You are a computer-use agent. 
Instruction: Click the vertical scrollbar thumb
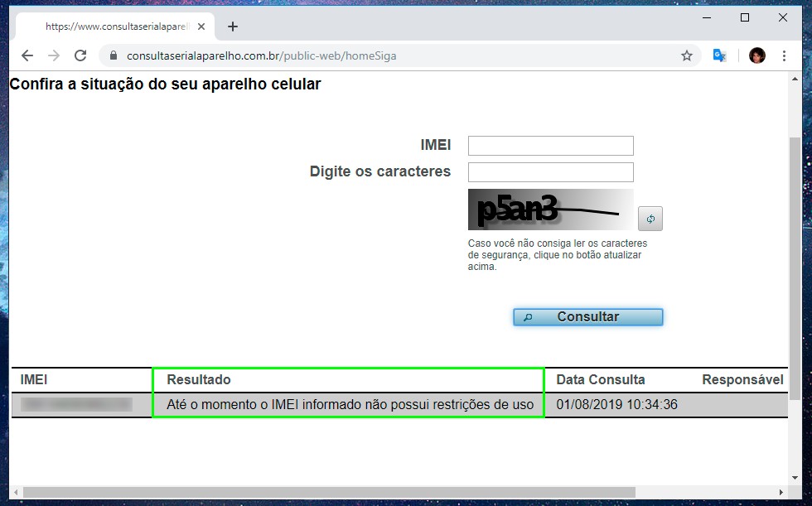[795, 268]
